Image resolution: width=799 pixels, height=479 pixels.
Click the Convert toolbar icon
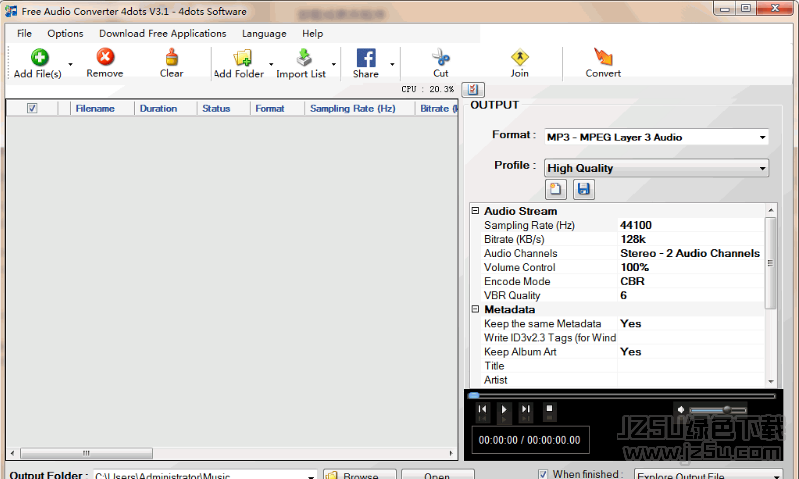pyautogui.click(x=603, y=57)
